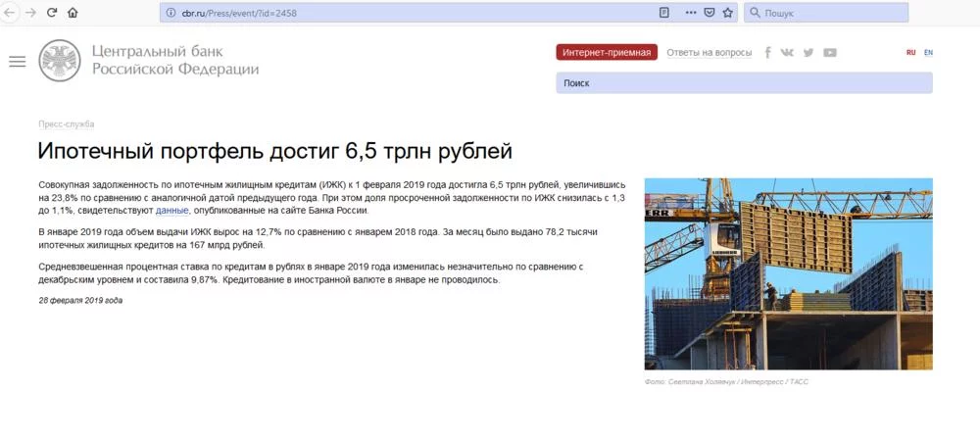Click the address bar URL cbr.ru/Press/event
Viewport: 980px width, 442px height.
[x=239, y=13]
